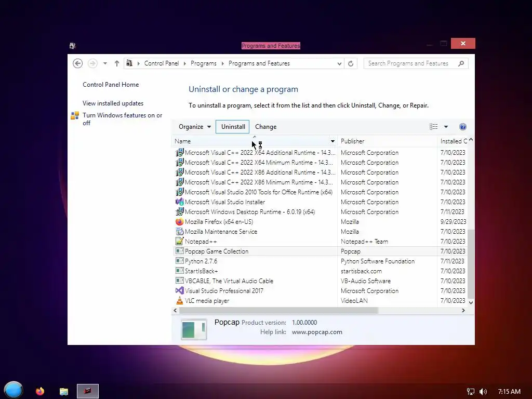Select the VLC media player icon
Image resolution: width=532 pixels, height=399 pixels.
[x=179, y=301]
